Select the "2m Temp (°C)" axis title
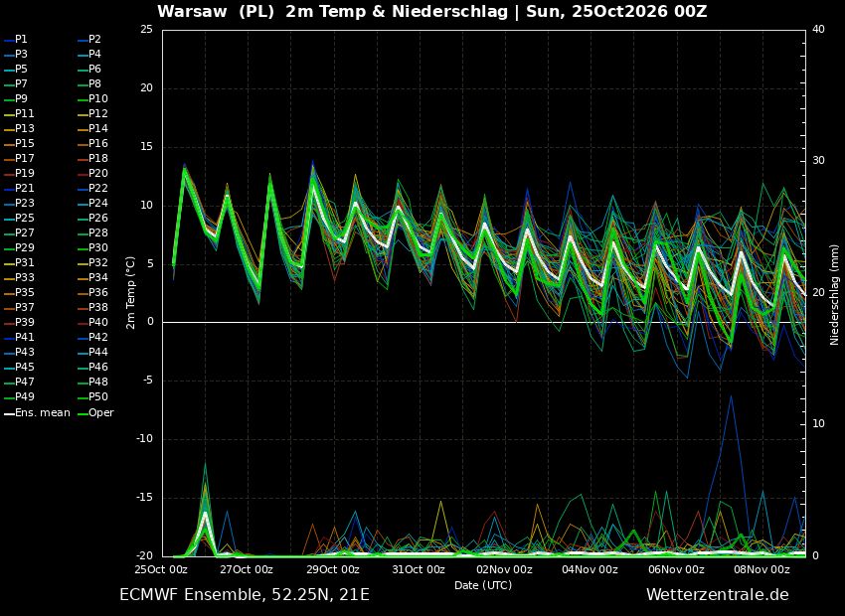 pyautogui.click(x=130, y=293)
